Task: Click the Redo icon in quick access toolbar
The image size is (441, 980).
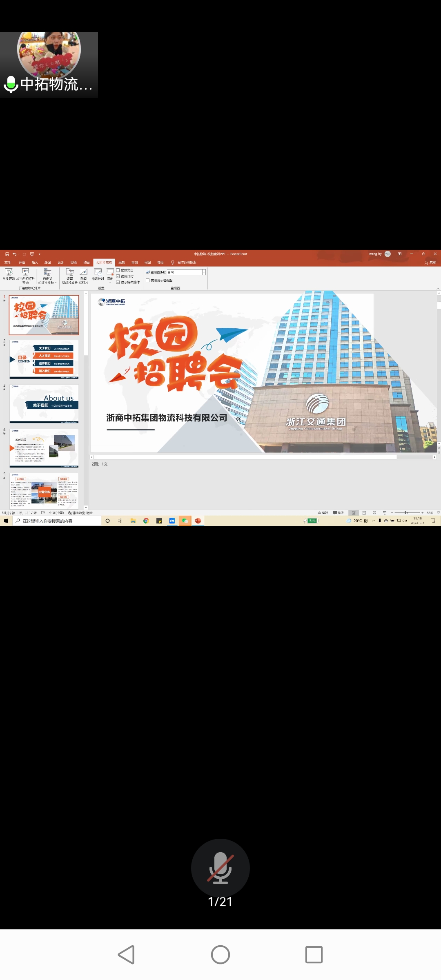Action: pos(24,254)
